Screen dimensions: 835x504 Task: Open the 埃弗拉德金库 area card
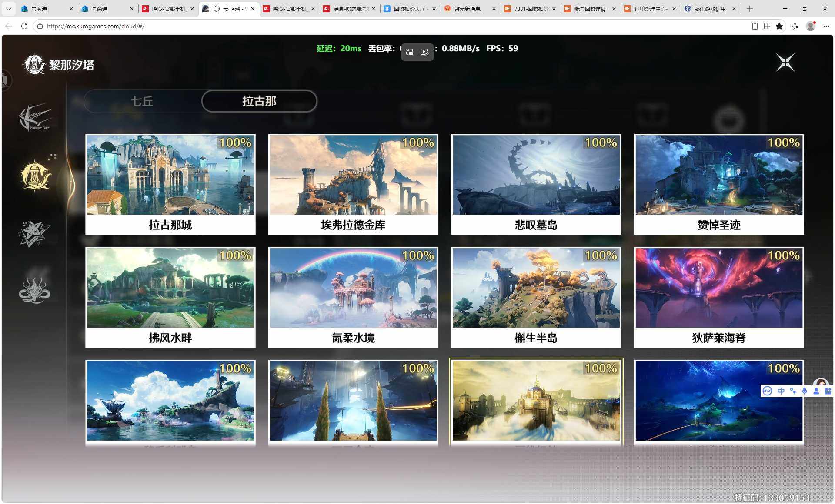(353, 184)
